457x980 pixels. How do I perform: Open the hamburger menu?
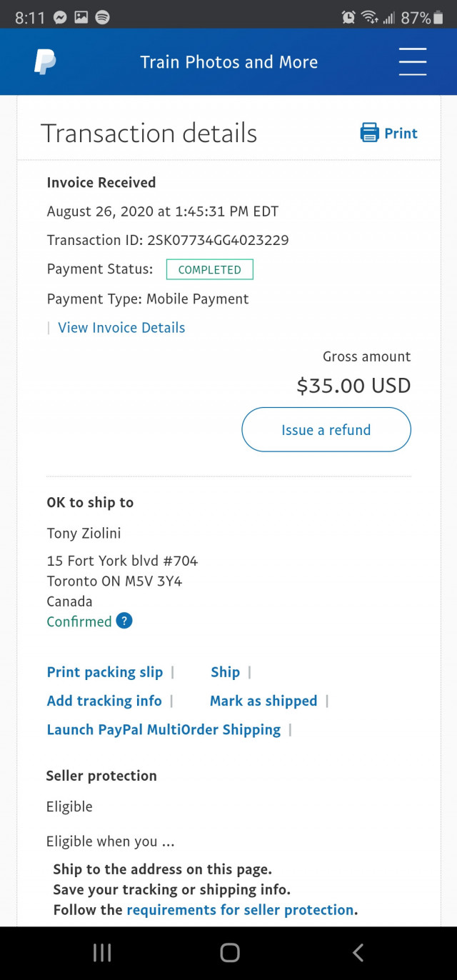click(413, 61)
